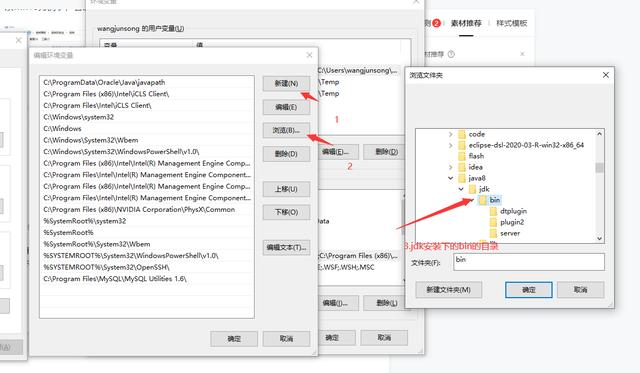Cancel the edit environment variable dialog

(286, 339)
